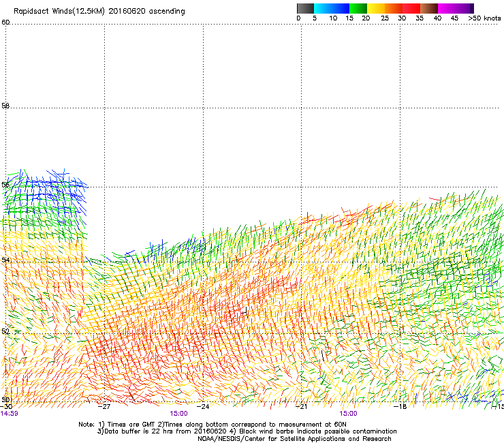The height and width of the screenshot is (443, 504).
Task: Click the "35" legend scale label
Action: pos(420,18)
